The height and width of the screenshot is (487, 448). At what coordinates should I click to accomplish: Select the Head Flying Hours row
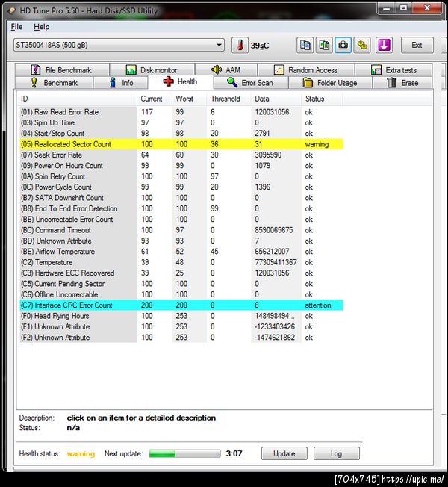coord(181,316)
